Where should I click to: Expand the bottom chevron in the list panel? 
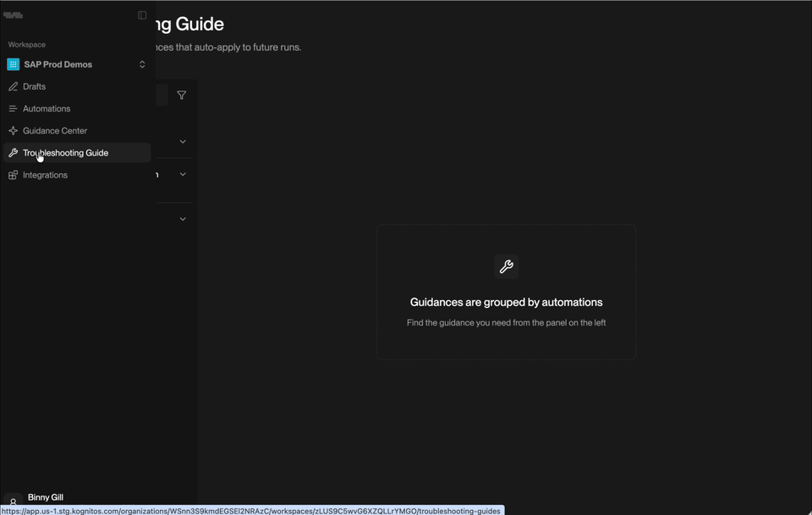[182, 218]
